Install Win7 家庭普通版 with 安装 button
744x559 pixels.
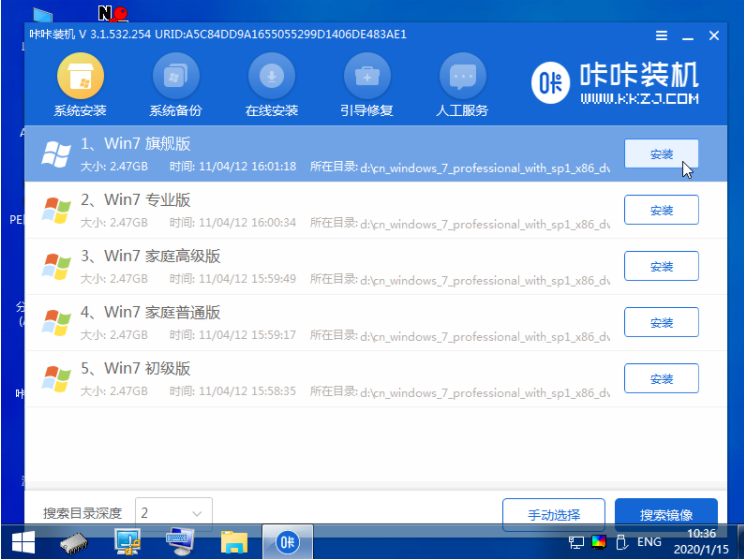[x=661, y=322]
